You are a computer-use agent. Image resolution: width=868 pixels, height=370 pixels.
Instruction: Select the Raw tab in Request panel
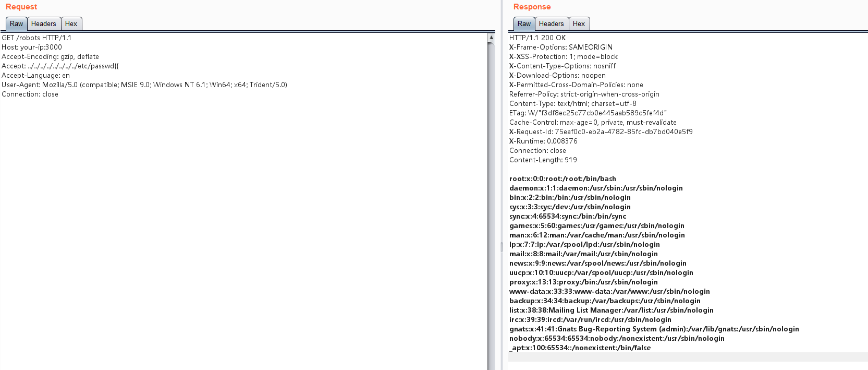pos(16,24)
